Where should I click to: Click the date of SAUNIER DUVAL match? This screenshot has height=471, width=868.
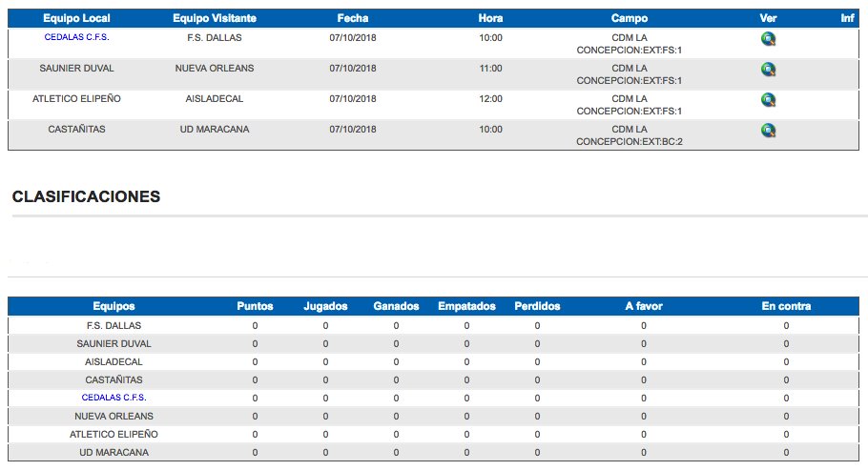(x=353, y=68)
